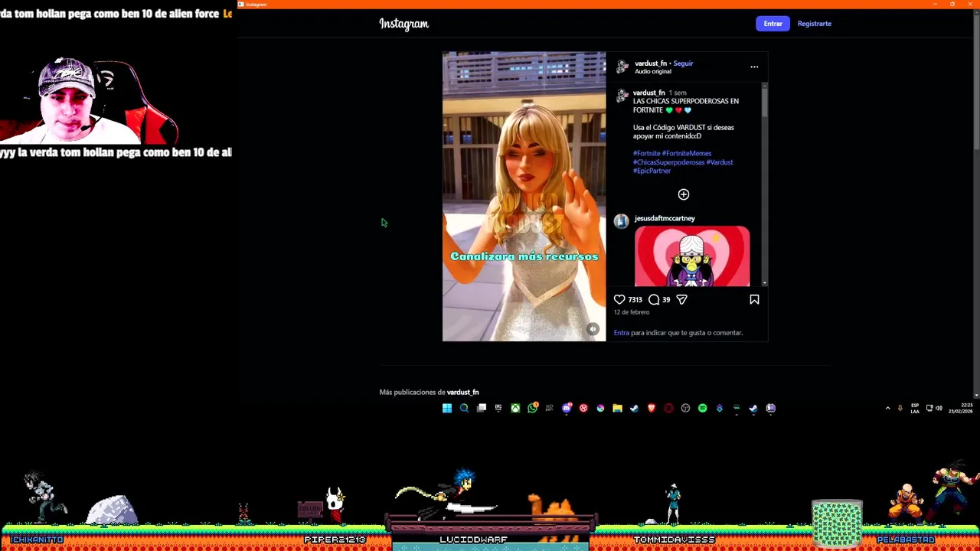Open the Mojo Jojo GIF in the comment

tap(692, 256)
